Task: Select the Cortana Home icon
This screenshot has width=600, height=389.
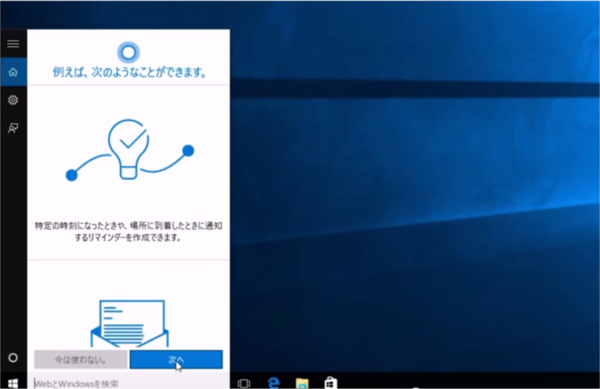Action: click(x=13, y=72)
